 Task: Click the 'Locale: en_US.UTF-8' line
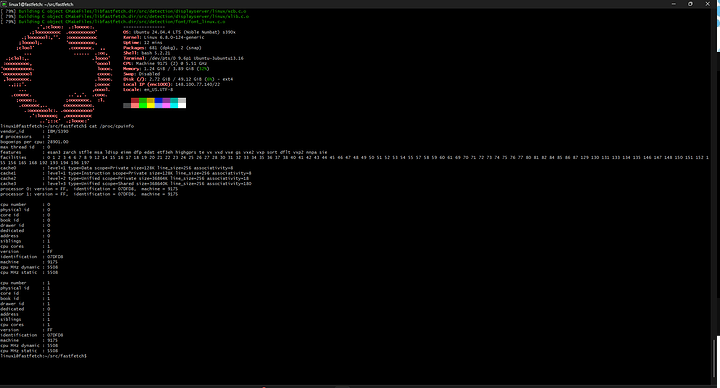tap(148, 90)
